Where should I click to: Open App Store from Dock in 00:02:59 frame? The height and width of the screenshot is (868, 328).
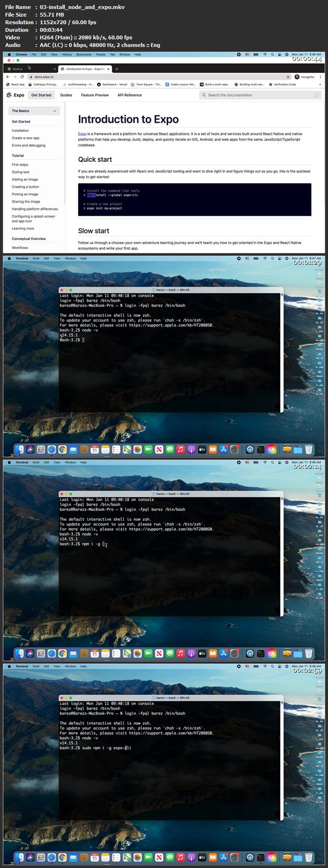[223, 857]
